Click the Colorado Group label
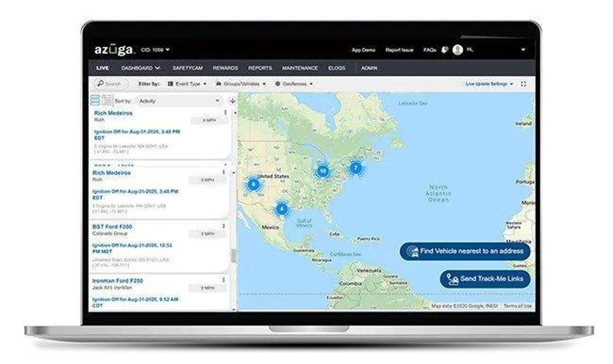The image size is (613, 364). (x=110, y=234)
